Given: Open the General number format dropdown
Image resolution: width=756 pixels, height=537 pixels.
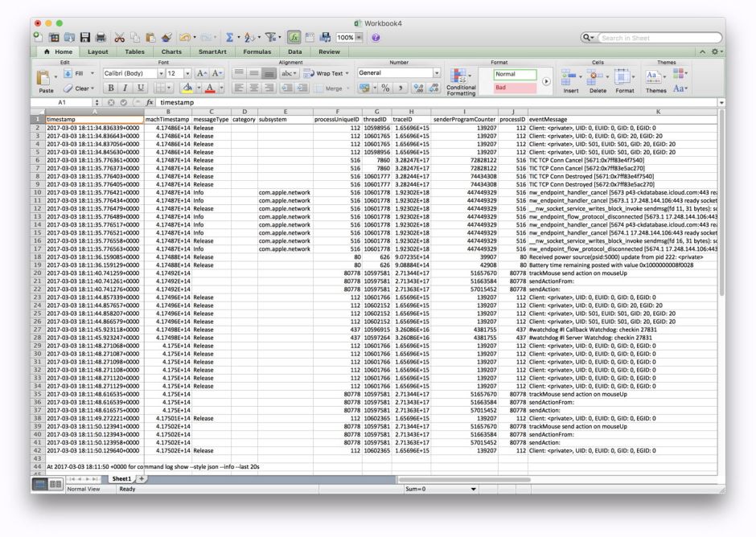Looking at the screenshot, I should point(437,73).
